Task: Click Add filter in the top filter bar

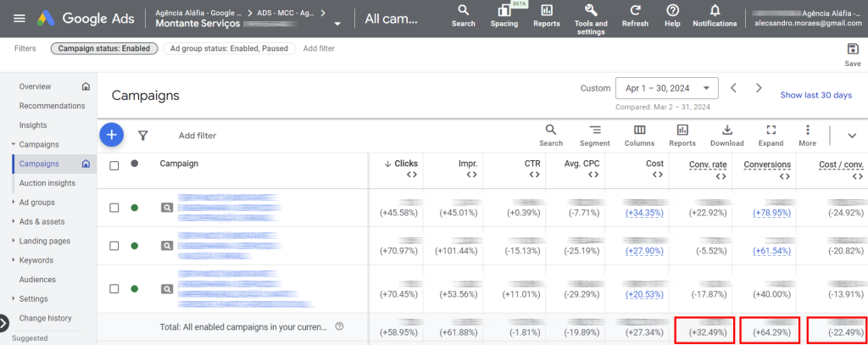Action: pos(319,48)
